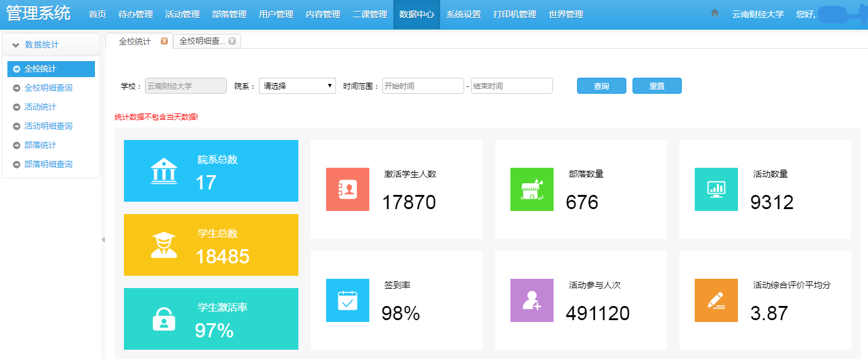Click the calendar check icon for 签到率
The width and height of the screenshot is (868, 359).
[348, 300]
